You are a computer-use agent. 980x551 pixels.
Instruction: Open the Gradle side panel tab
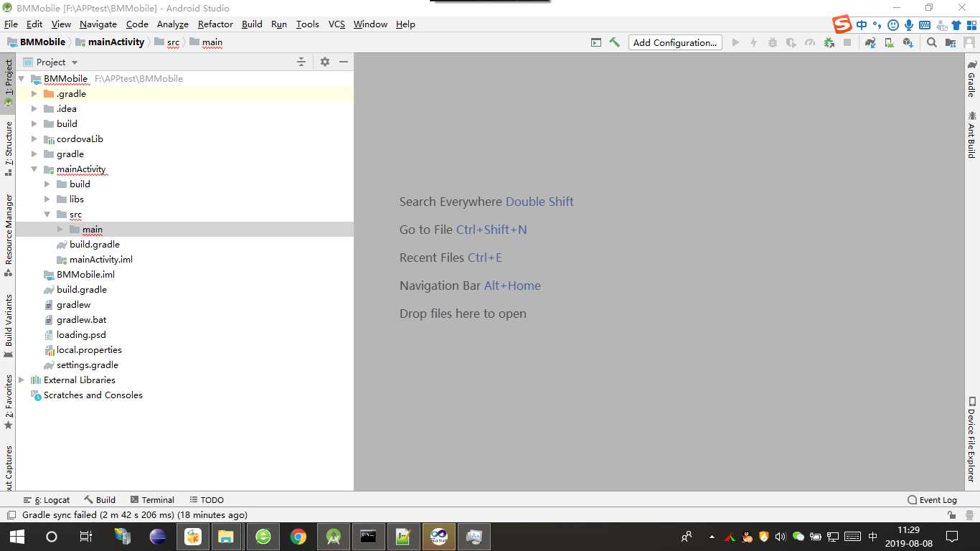tap(972, 79)
